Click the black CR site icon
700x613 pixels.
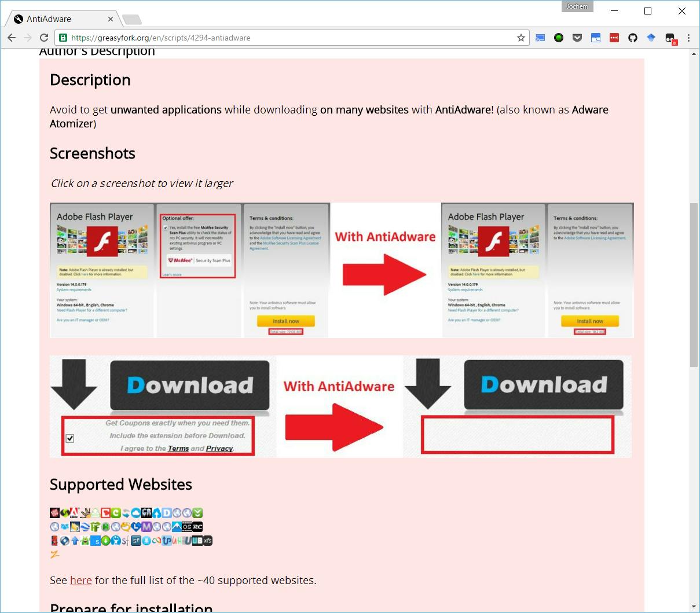pyautogui.click(x=146, y=512)
